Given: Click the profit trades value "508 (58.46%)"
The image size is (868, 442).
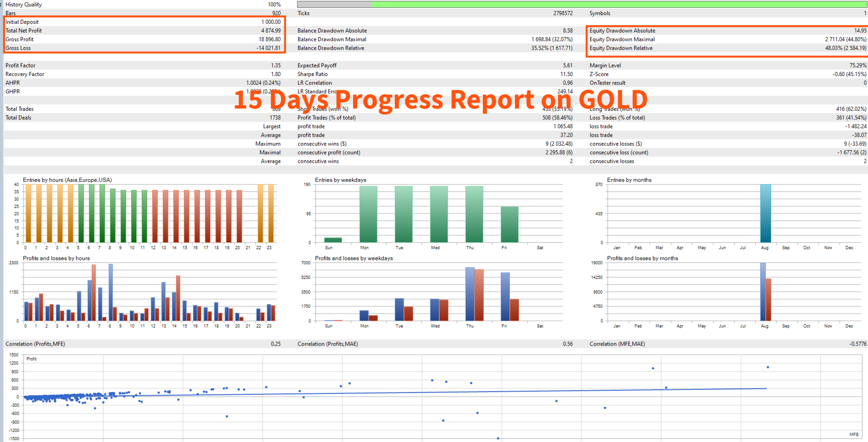Looking at the screenshot, I should click(558, 118).
